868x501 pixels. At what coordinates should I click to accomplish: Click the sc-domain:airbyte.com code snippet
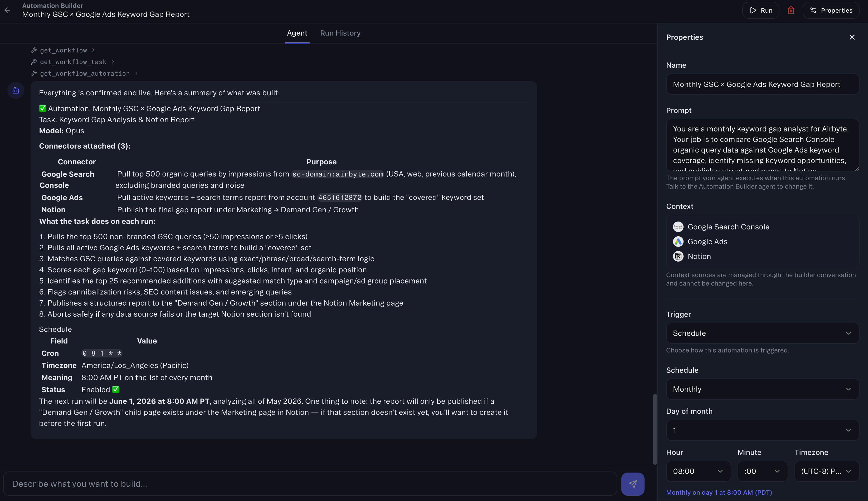click(x=338, y=174)
